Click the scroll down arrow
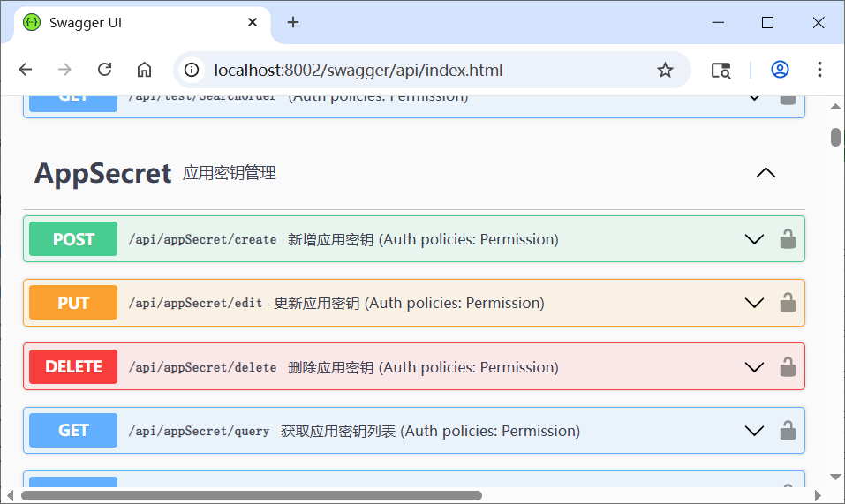This screenshot has height=504, width=845. (835, 477)
